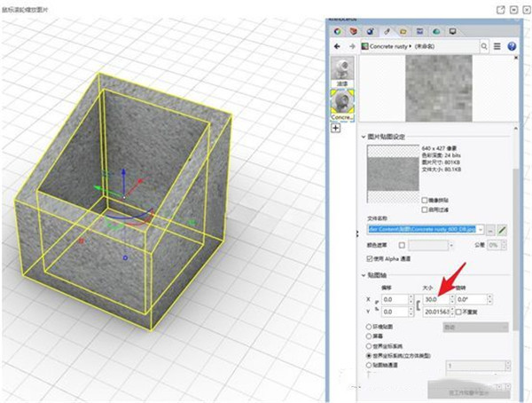
Task: Click the magnifier search icon in the panel
Action: click(484, 46)
